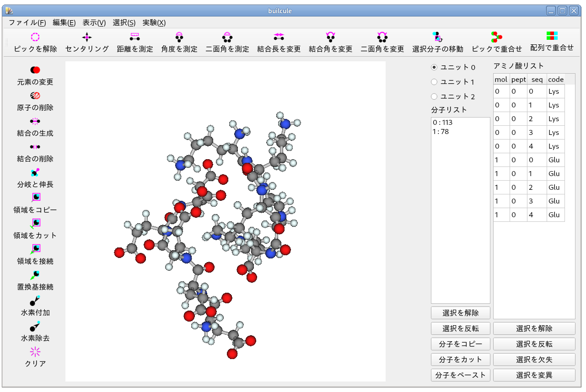Open the 実験(X) menu
Image resolution: width=586 pixels, height=392 pixels.
click(154, 22)
